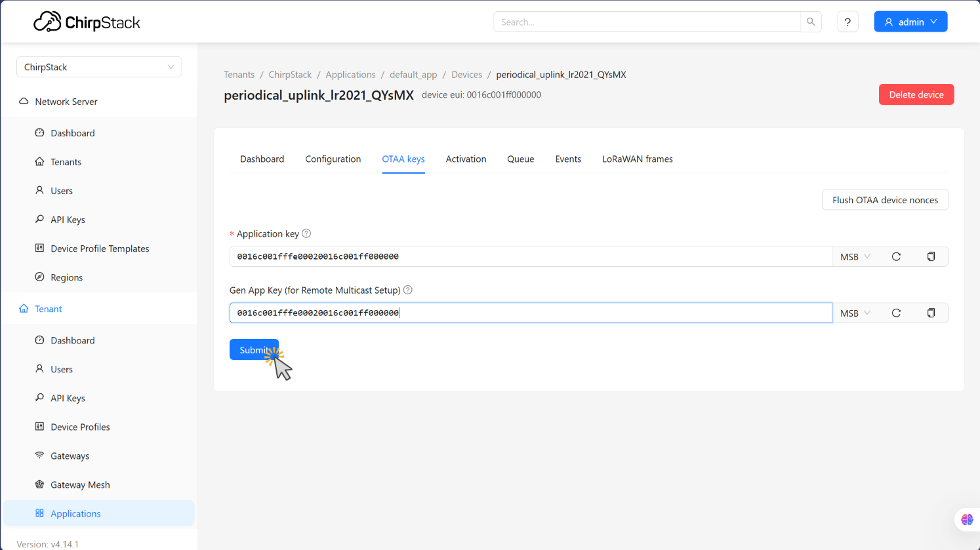Click the Tenants home icon
Viewport: 980px width, 550px height.
39,161
